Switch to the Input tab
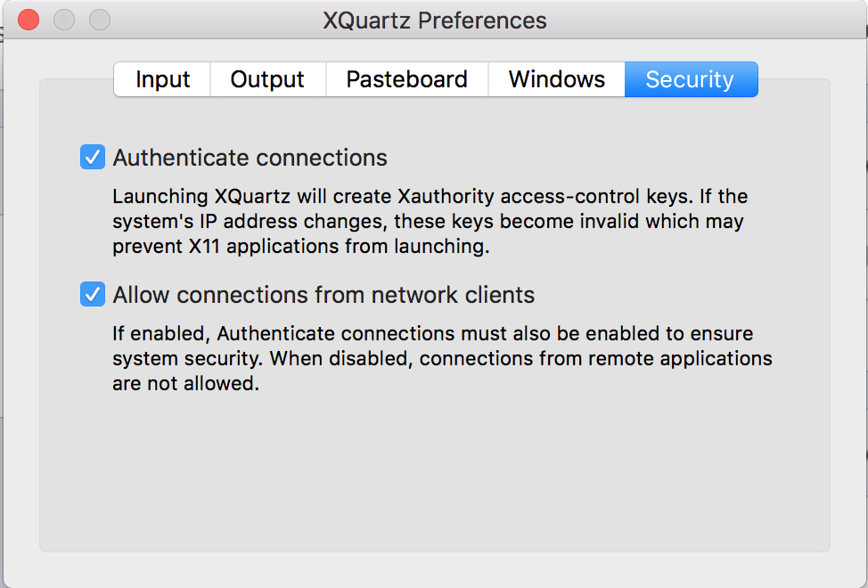This screenshot has height=588, width=868. pos(162,79)
